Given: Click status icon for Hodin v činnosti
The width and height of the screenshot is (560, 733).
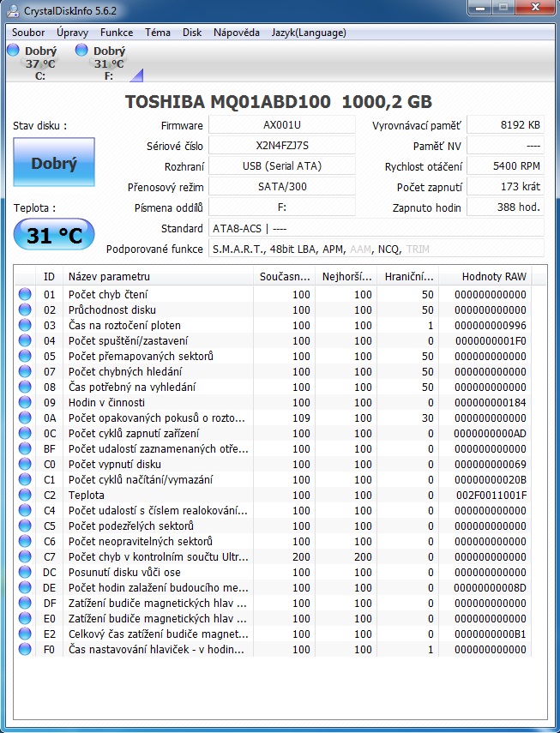Looking at the screenshot, I should [x=25, y=402].
